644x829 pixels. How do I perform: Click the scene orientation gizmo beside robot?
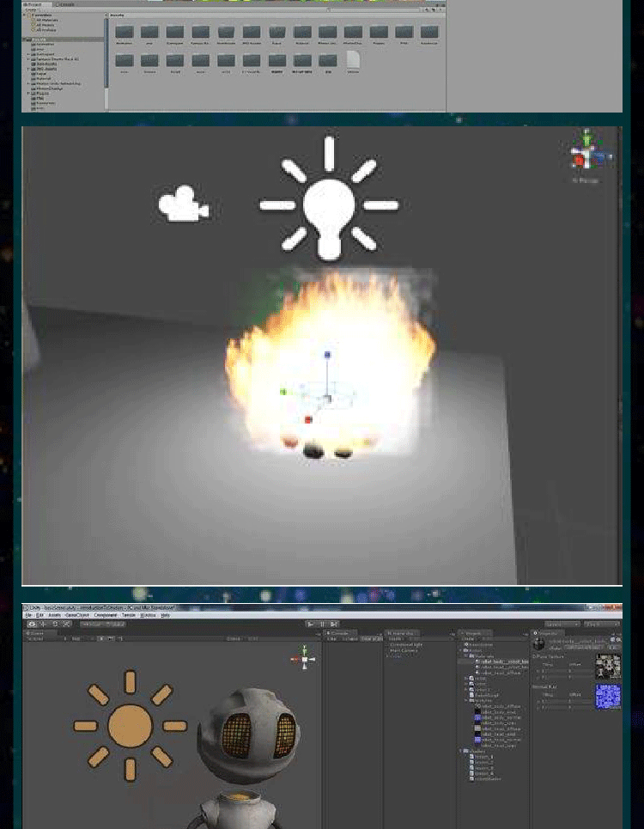pyautogui.click(x=304, y=657)
